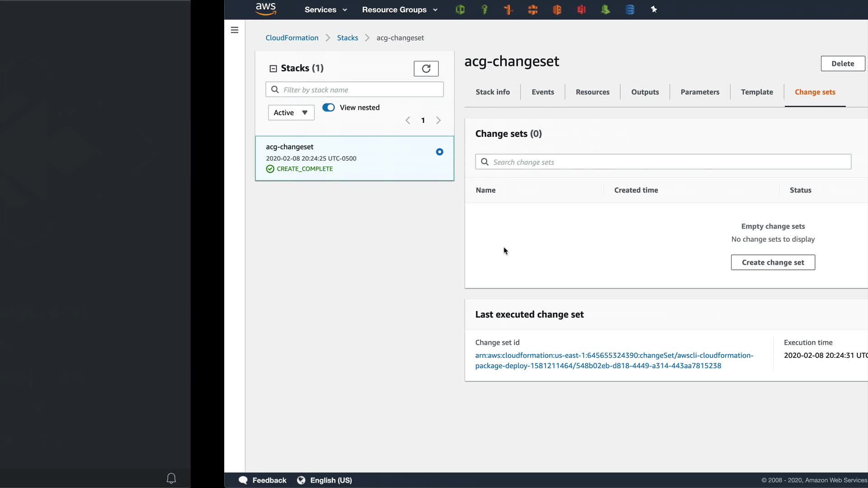The image size is (868, 488).
Task: Select the acg-changeset stack radio button
Action: [x=439, y=152]
